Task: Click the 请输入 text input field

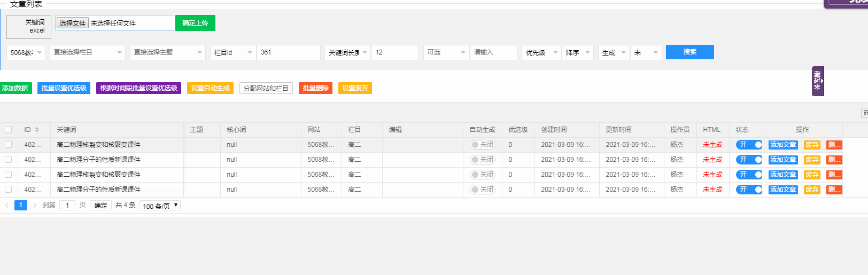Action: 493,52
